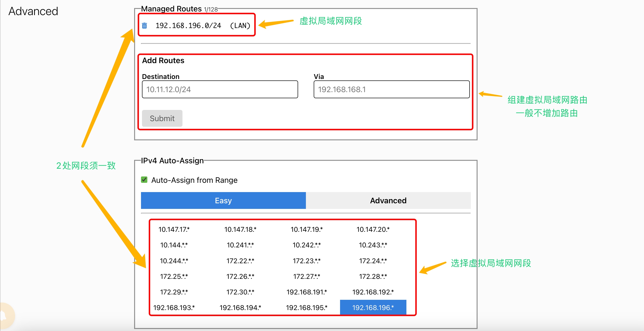Select the 192.168.193.* range
Image resolution: width=644 pixels, height=331 pixels.
174,308
